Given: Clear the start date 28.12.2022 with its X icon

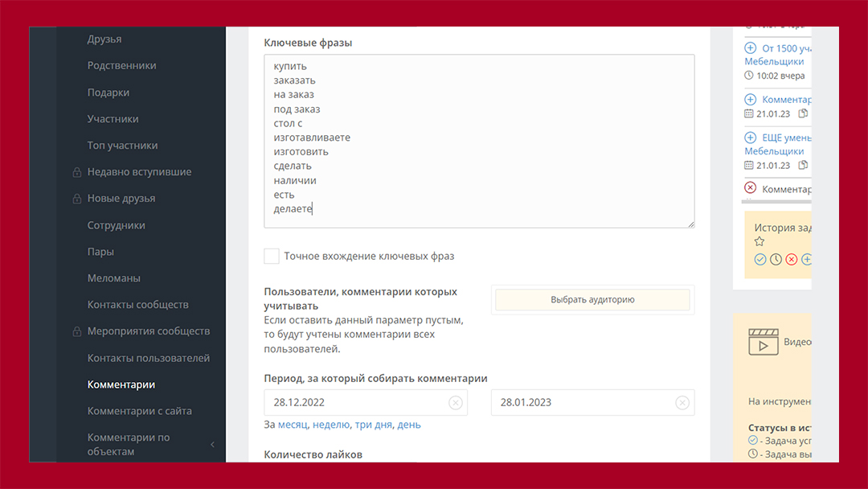Looking at the screenshot, I should pyautogui.click(x=456, y=403).
